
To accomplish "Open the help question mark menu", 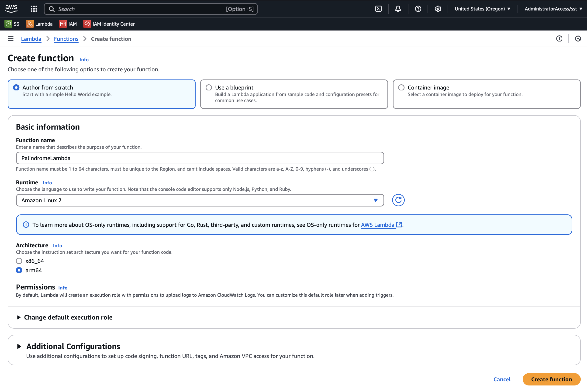I will click(x=418, y=9).
